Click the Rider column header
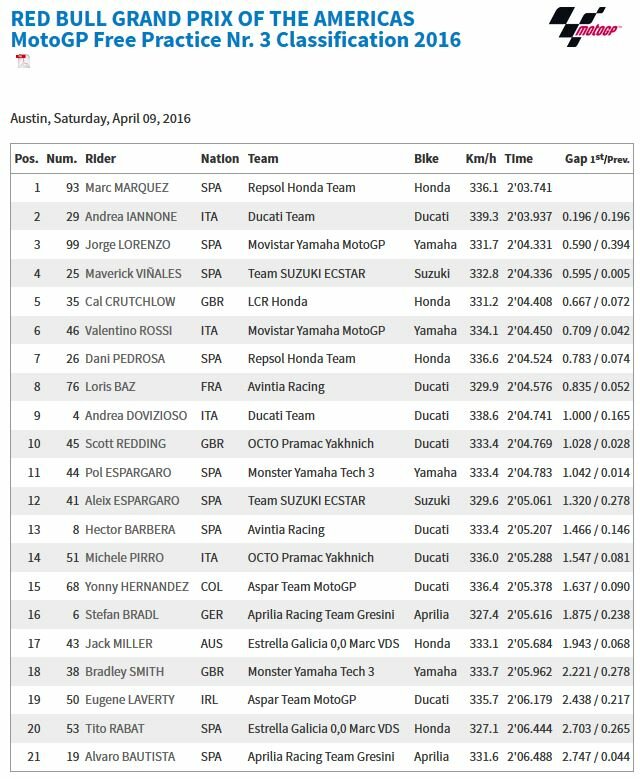 pos(100,159)
